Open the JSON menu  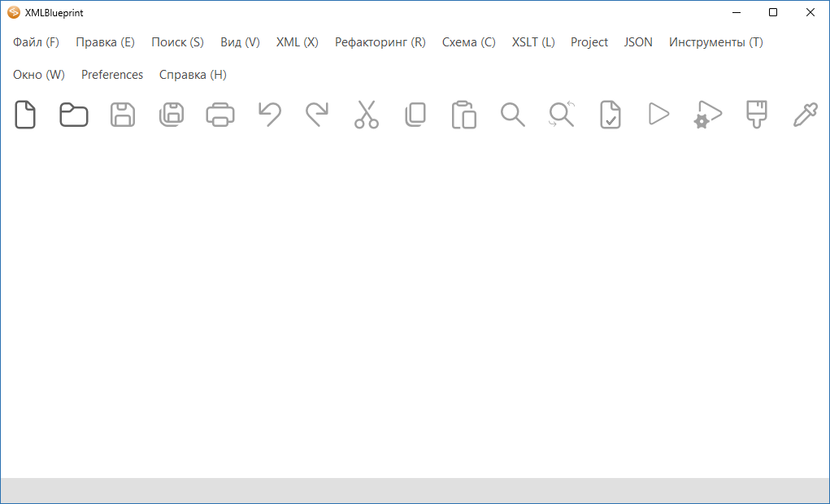pyautogui.click(x=638, y=41)
